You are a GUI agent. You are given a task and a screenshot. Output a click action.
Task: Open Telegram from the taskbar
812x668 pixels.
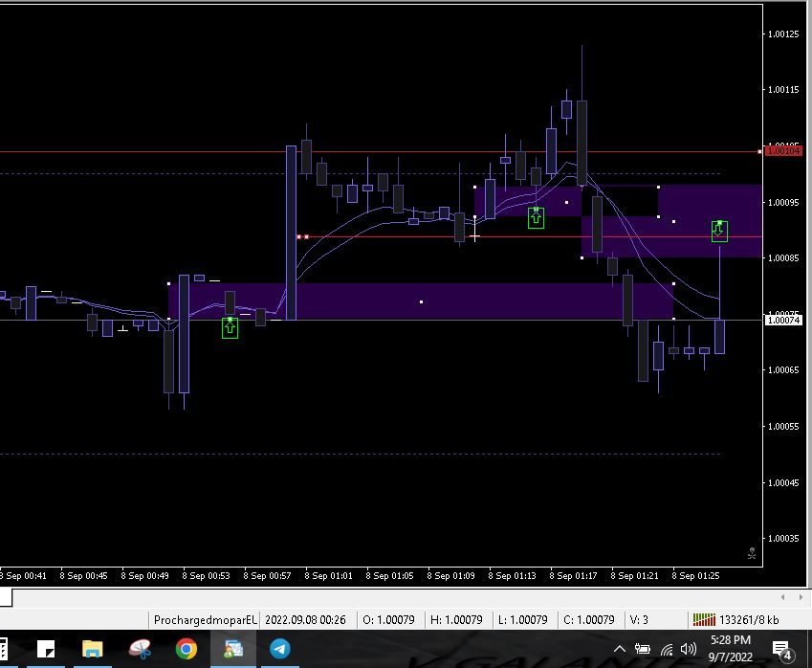(280, 649)
